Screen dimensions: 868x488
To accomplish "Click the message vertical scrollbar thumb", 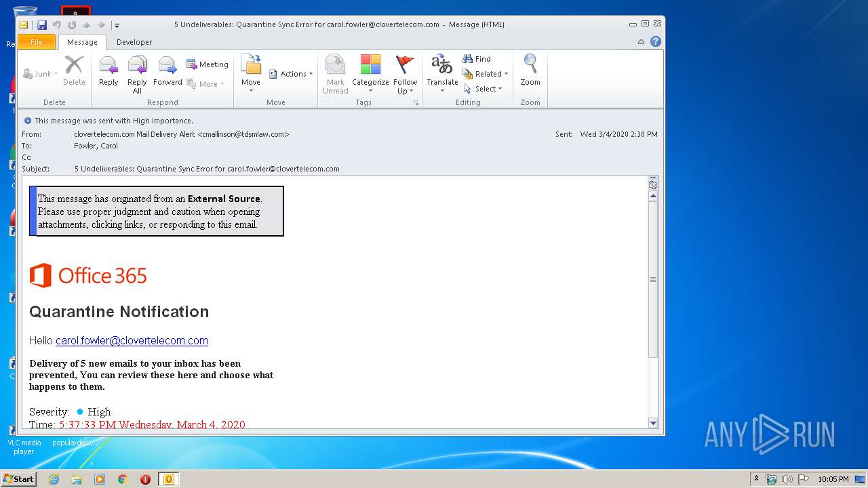I will (x=653, y=279).
